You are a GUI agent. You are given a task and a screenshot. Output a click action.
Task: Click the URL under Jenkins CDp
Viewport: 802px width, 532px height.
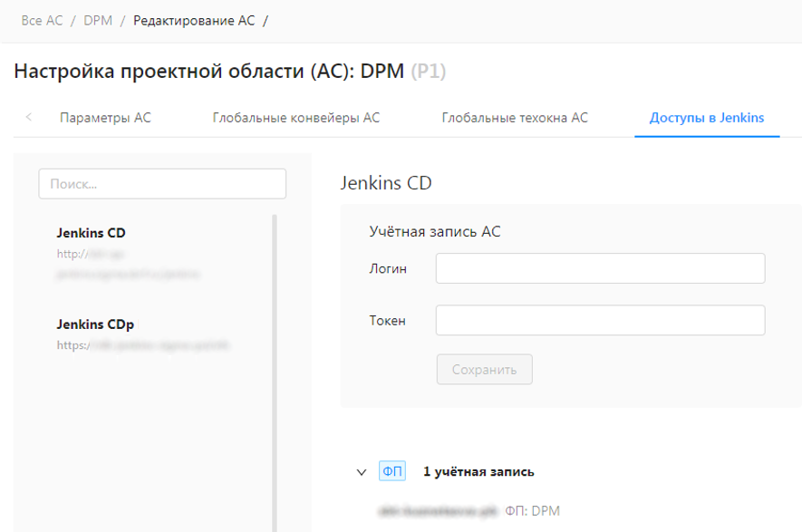click(142, 345)
